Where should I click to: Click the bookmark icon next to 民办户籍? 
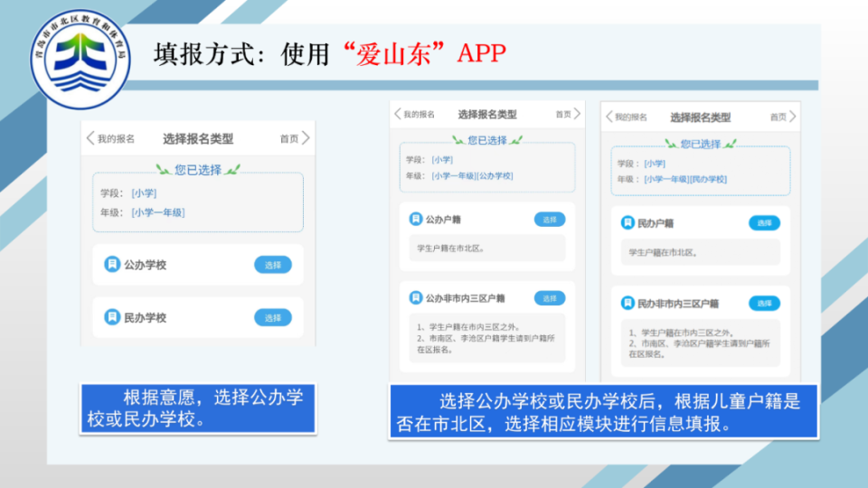[627, 223]
